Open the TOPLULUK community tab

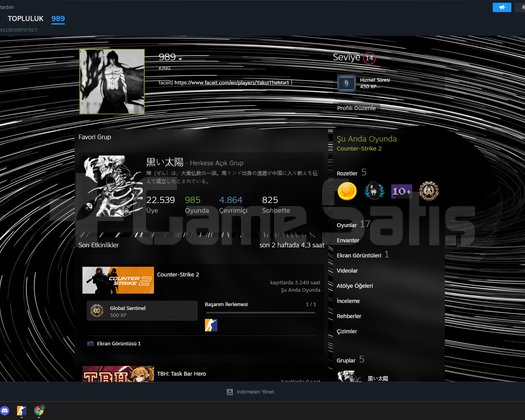click(x=25, y=19)
